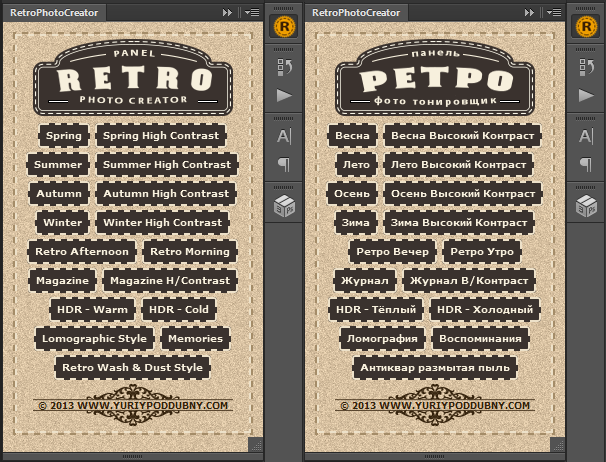Viewport: 606px width, 462px height.
Task: Apply the Retro Afternoon effect
Action: click(82, 252)
